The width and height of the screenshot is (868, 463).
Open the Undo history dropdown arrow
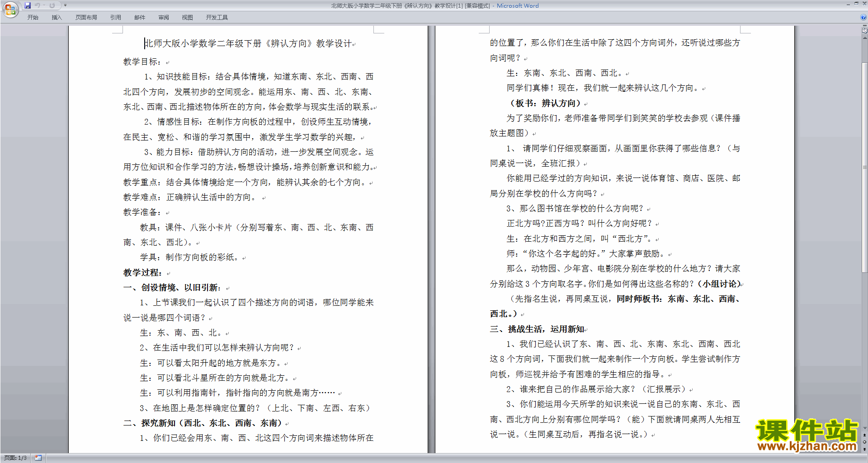click(x=44, y=5)
